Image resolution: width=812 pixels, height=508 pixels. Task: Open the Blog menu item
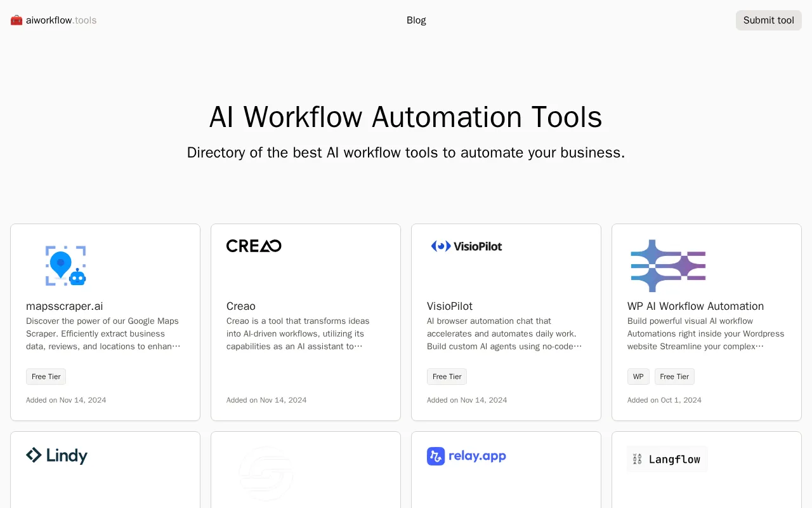[416, 20]
